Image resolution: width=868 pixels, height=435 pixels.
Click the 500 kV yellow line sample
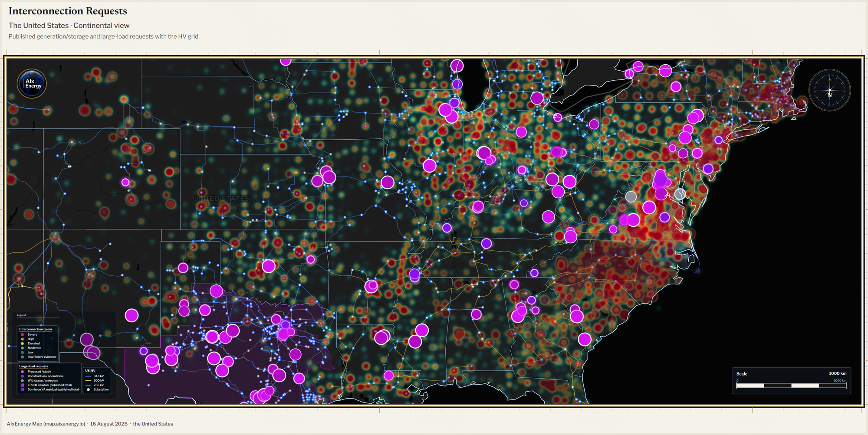[x=88, y=381]
